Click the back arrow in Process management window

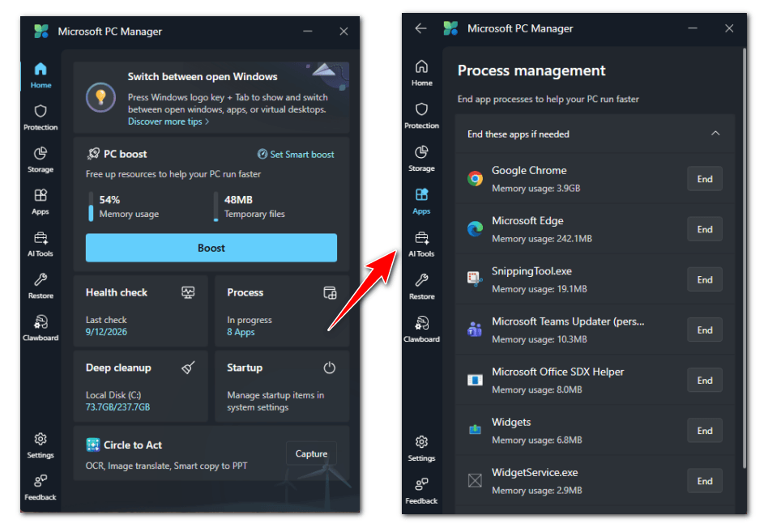tap(420, 28)
